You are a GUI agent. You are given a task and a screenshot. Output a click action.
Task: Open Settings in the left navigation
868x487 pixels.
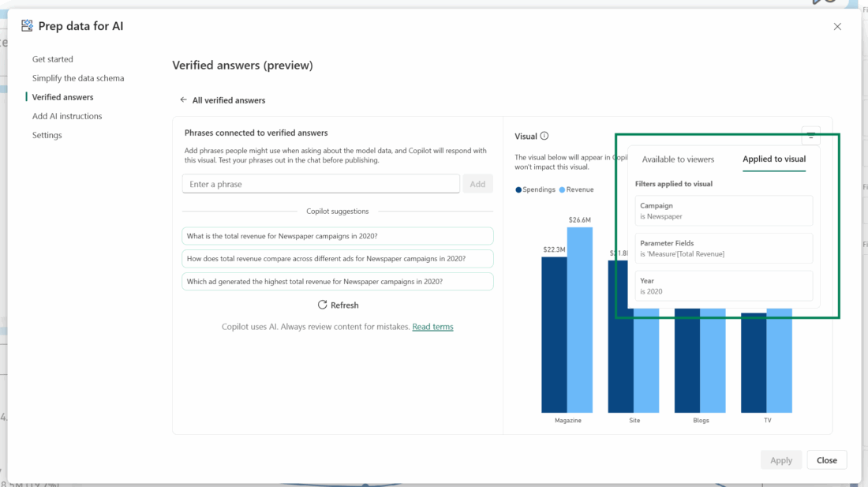tap(47, 135)
